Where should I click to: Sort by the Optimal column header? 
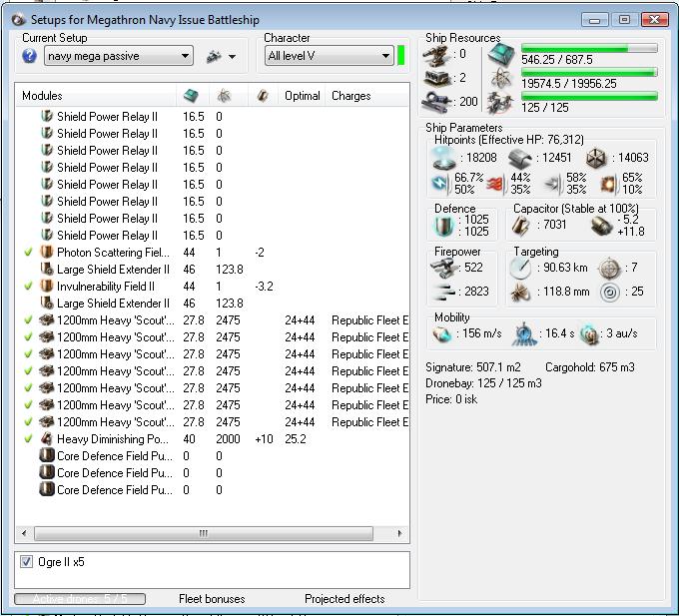point(303,96)
